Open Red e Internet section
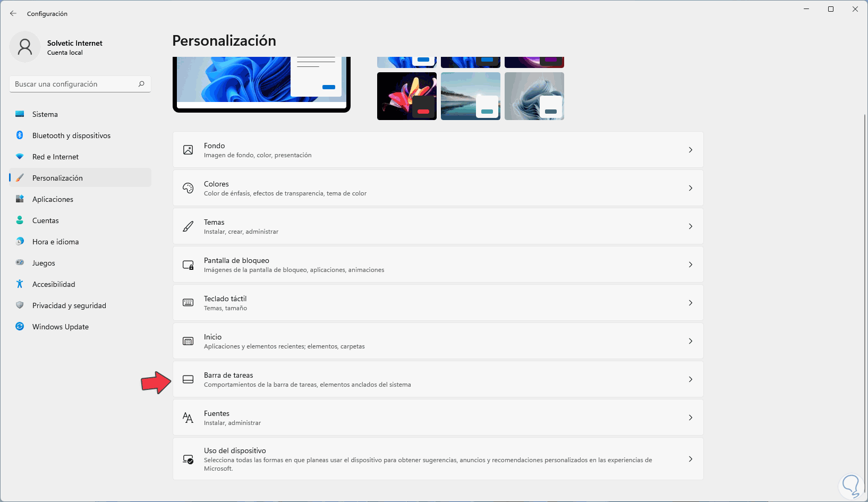Viewport: 868px width, 502px height. tap(80, 157)
